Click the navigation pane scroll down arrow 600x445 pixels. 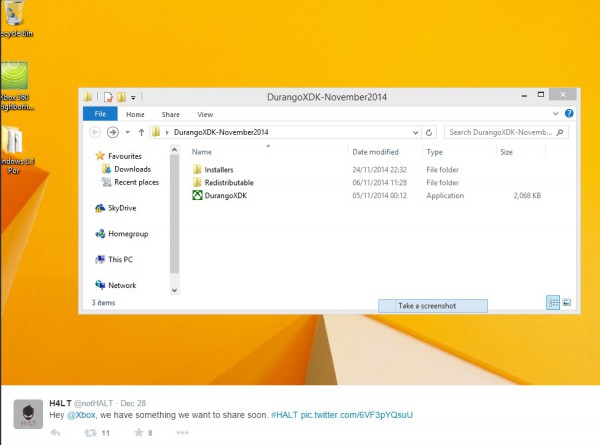coord(174,290)
